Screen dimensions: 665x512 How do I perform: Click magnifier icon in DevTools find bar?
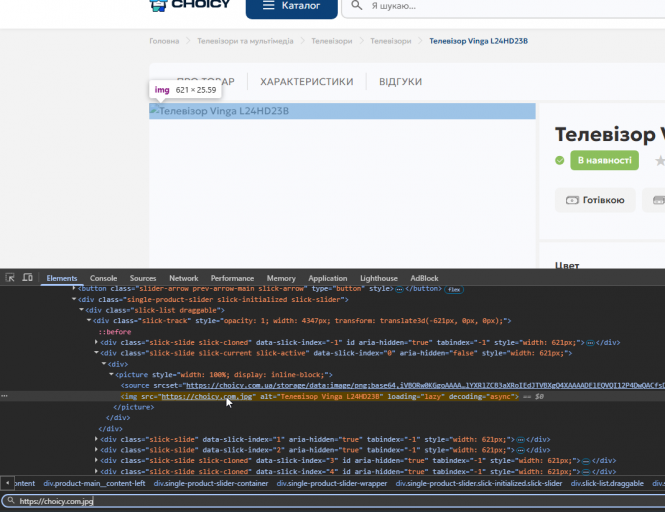pos(11,501)
